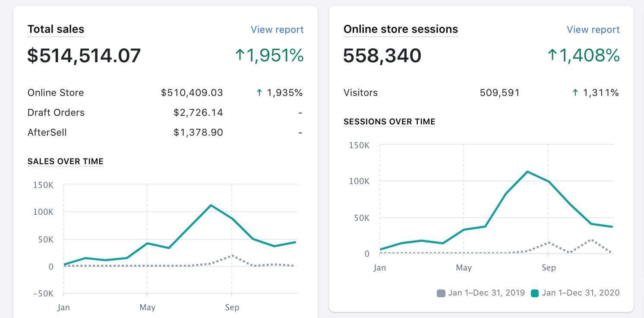Click the peak of the teal sales line
Viewport: 644px width, 318px height.
tap(211, 205)
